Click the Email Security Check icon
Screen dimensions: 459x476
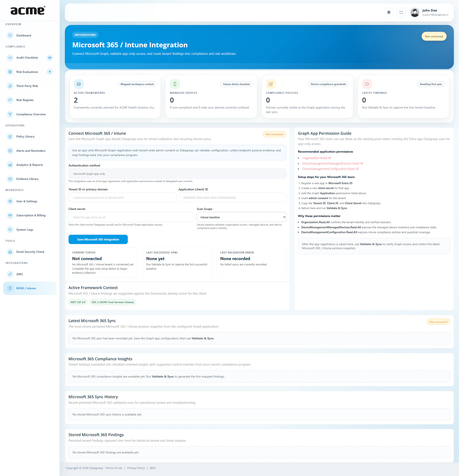pos(10,252)
